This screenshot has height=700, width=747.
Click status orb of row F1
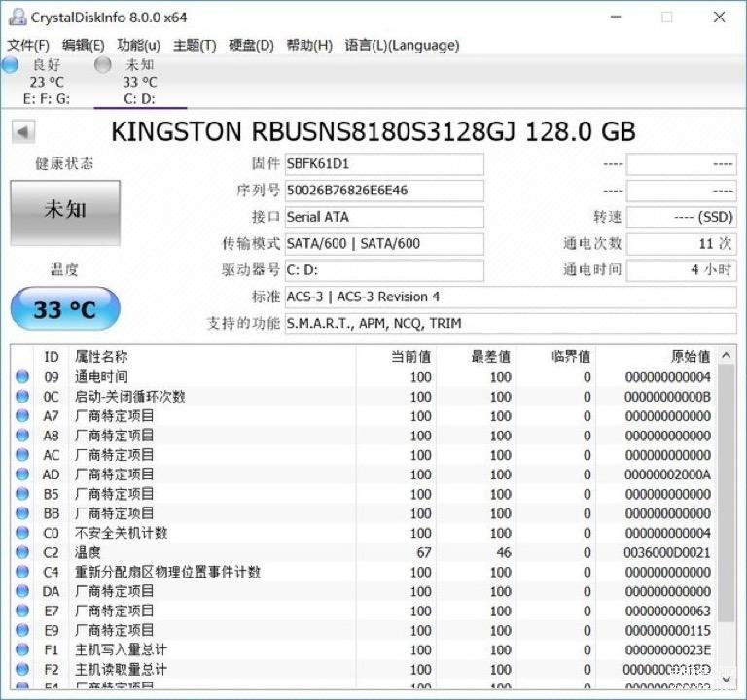pyautogui.click(x=22, y=649)
